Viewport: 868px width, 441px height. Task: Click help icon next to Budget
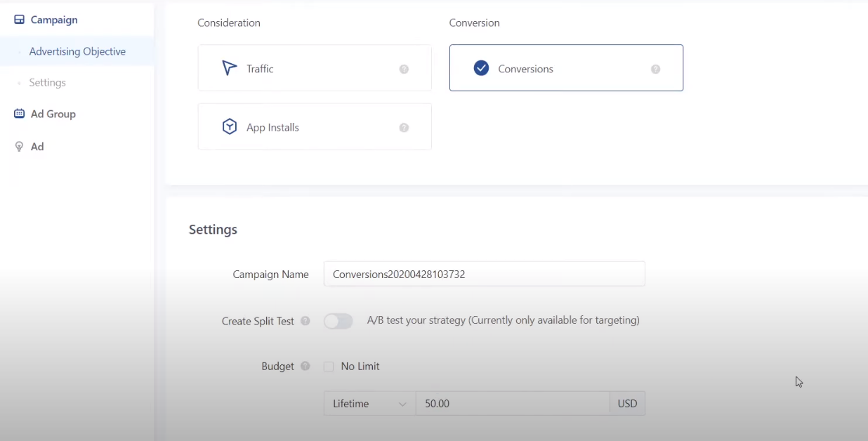305,366
